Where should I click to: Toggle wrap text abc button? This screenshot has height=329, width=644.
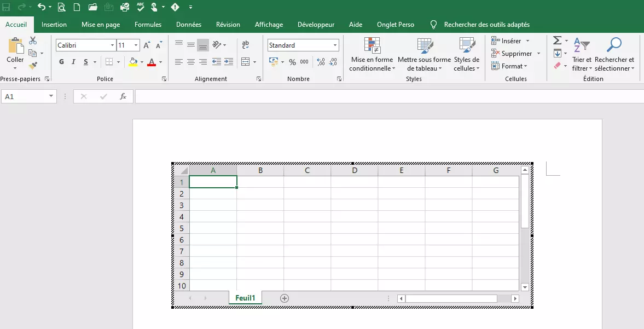click(x=245, y=45)
